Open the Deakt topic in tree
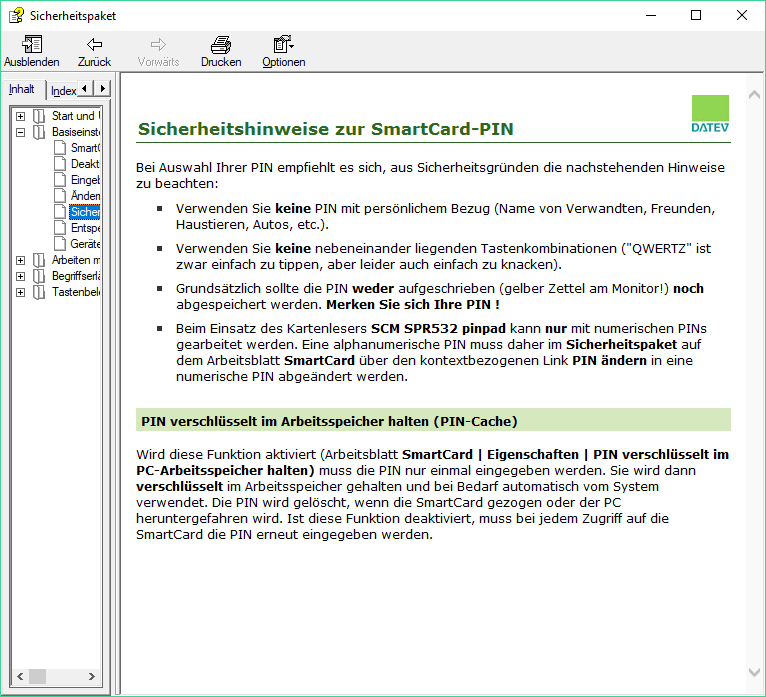766x697 pixels. pos(85,164)
